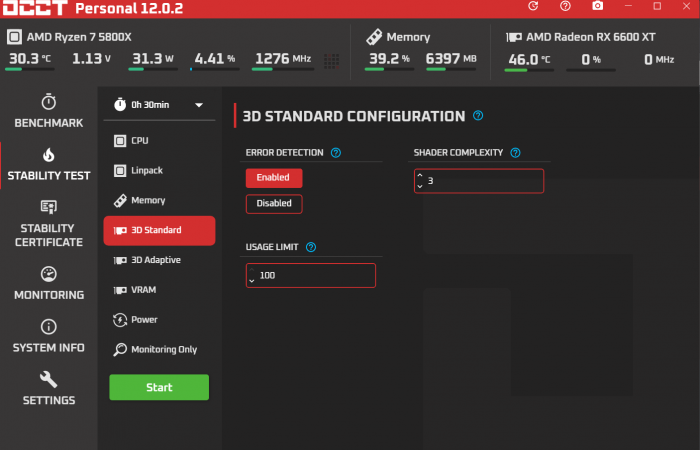Decrease the Shader Complexity value

pyautogui.click(x=420, y=186)
